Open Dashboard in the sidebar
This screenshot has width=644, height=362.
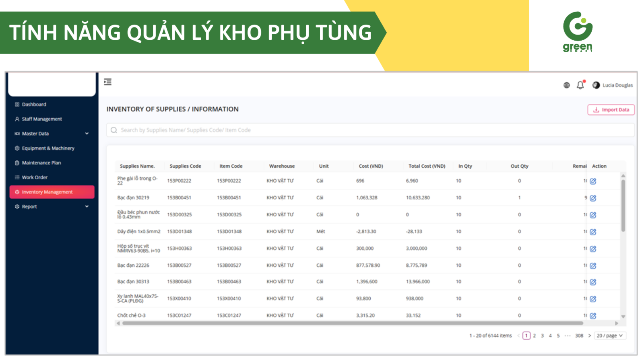click(x=34, y=105)
